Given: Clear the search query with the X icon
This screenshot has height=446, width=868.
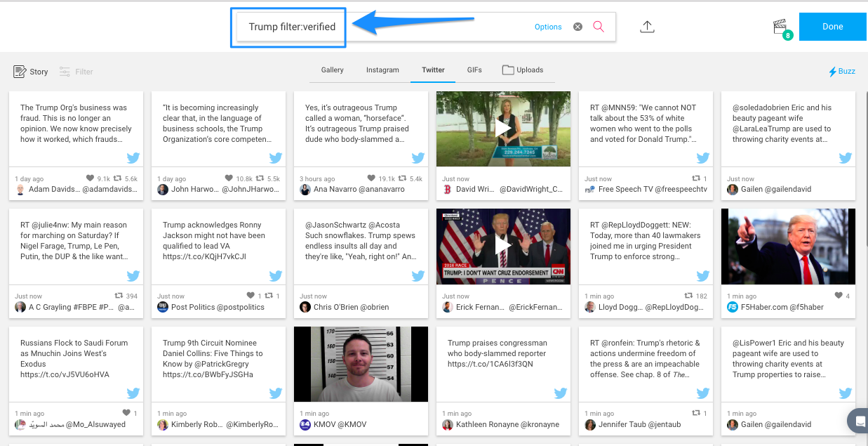Looking at the screenshot, I should tap(577, 27).
